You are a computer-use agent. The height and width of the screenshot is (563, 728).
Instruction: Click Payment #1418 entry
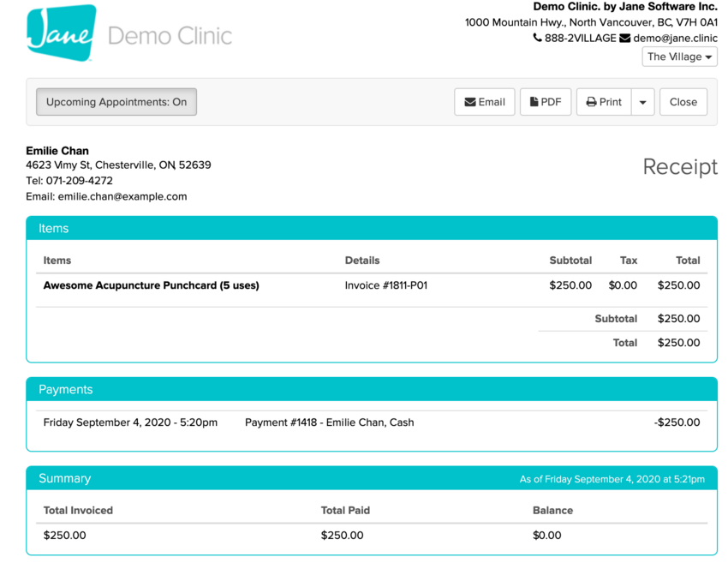point(329,422)
